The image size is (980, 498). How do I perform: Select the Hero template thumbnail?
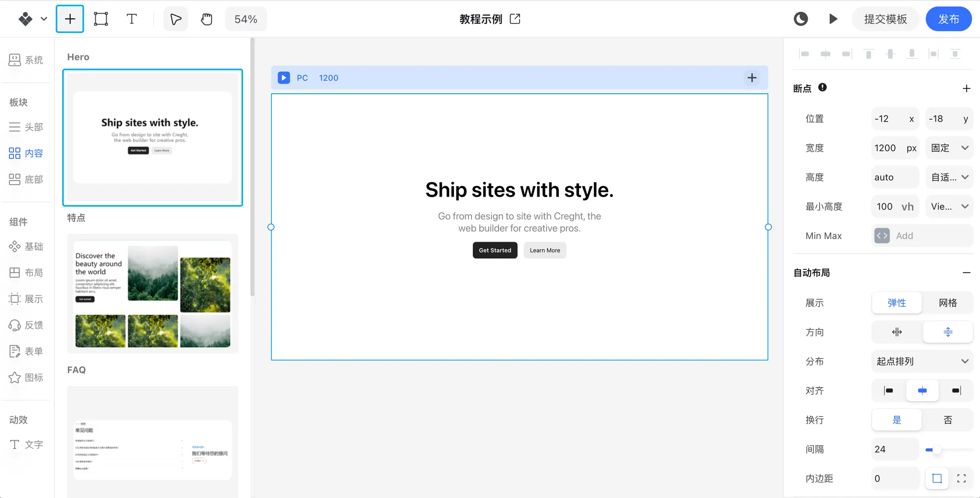coord(153,138)
